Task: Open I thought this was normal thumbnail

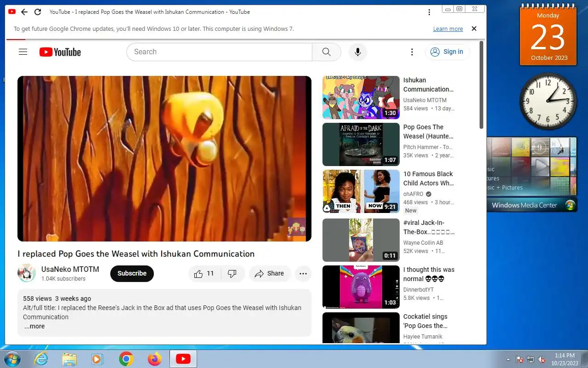Action: point(361,287)
